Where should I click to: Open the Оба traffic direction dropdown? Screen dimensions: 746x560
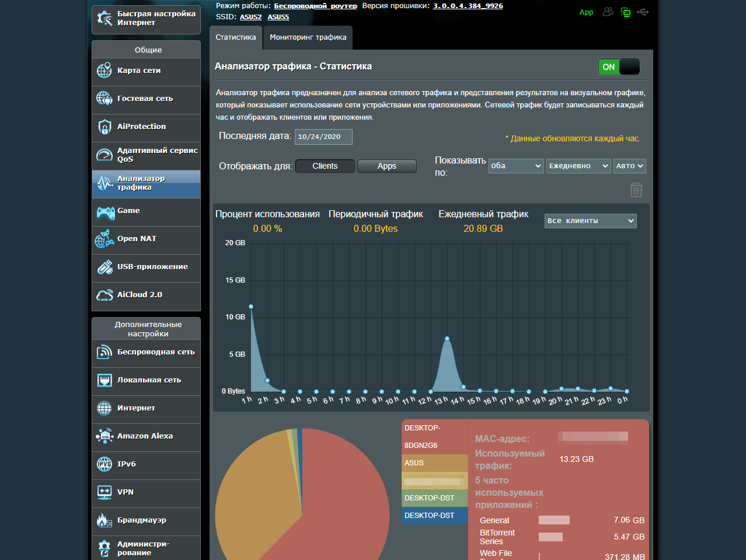(x=517, y=166)
